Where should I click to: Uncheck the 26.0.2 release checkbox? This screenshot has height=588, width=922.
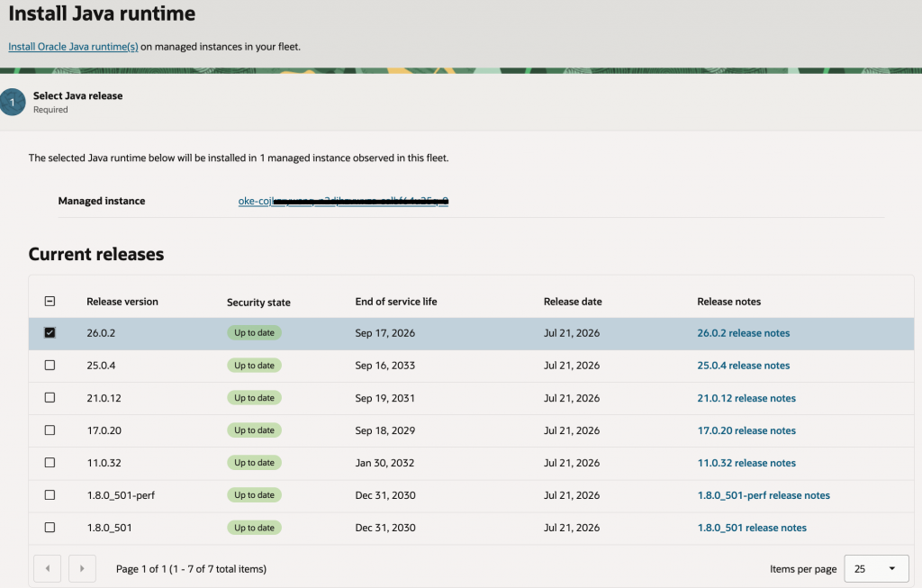tap(50, 333)
